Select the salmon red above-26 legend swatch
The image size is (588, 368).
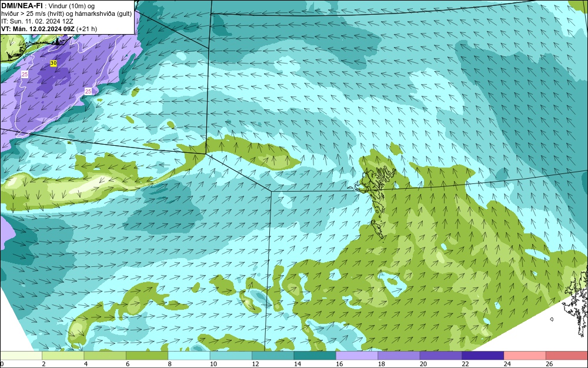pos(567,356)
